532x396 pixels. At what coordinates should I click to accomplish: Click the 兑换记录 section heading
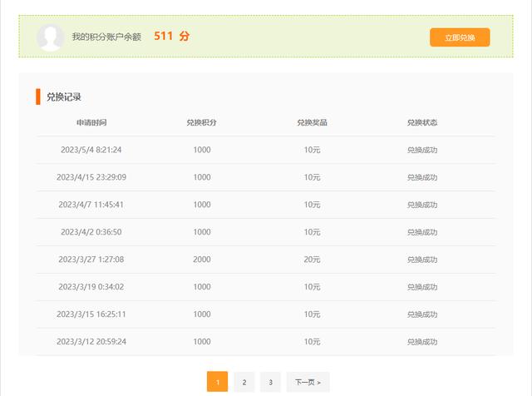tap(64, 97)
